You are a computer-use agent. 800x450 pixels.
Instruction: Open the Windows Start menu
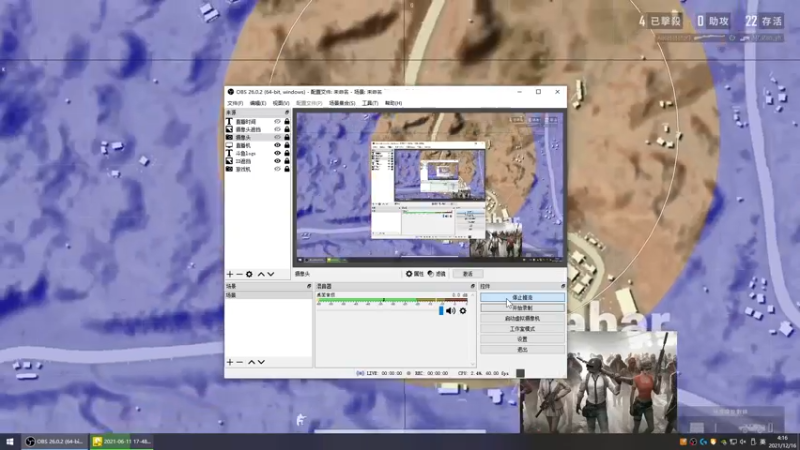pyautogui.click(x=10, y=441)
